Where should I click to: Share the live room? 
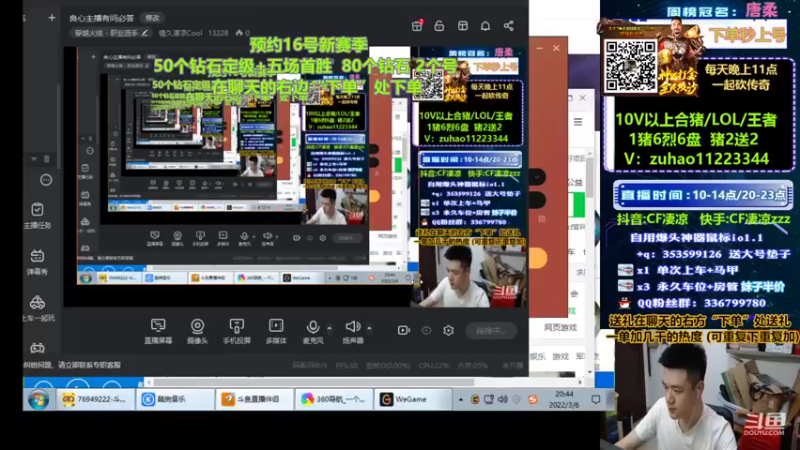click(x=509, y=26)
